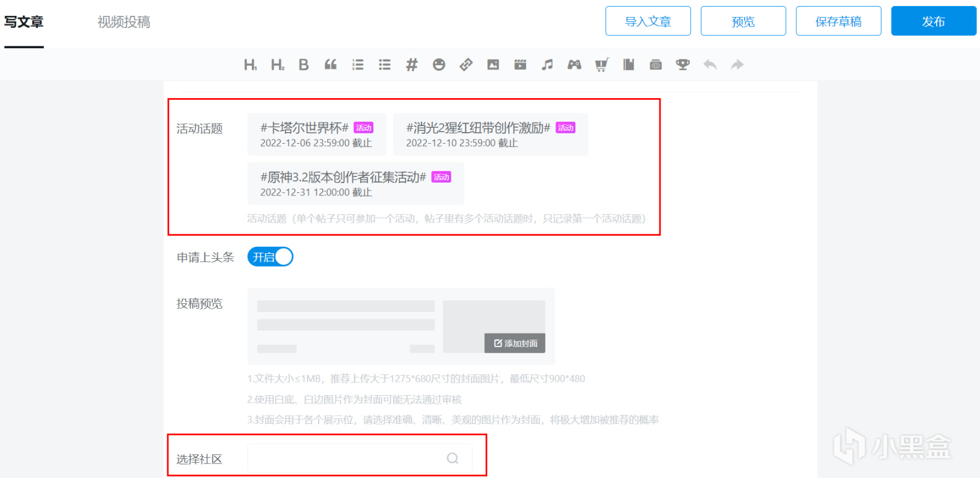Apply Heading 2 formatting
The width and height of the screenshot is (980, 478).
pyautogui.click(x=277, y=65)
